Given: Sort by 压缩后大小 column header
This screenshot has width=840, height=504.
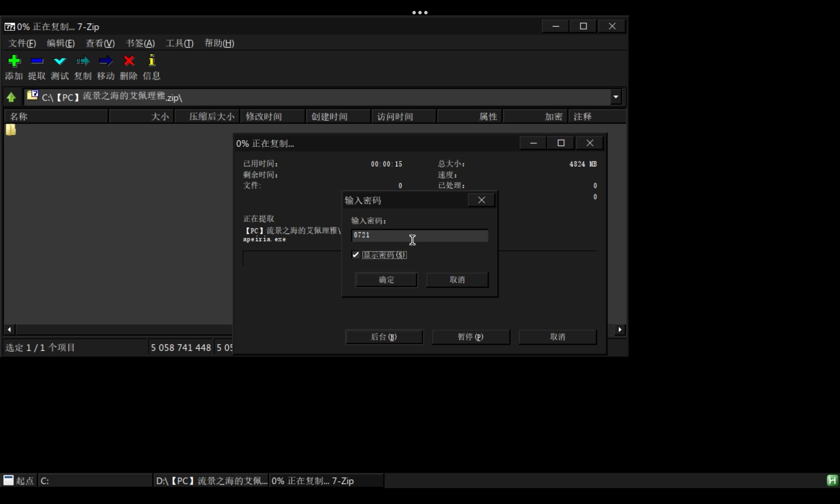Looking at the screenshot, I should click(207, 116).
